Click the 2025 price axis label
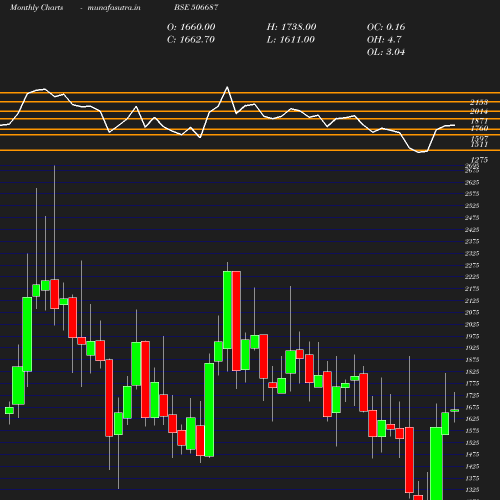This screenshot has width=500, height=500. [x=472, y=324]
